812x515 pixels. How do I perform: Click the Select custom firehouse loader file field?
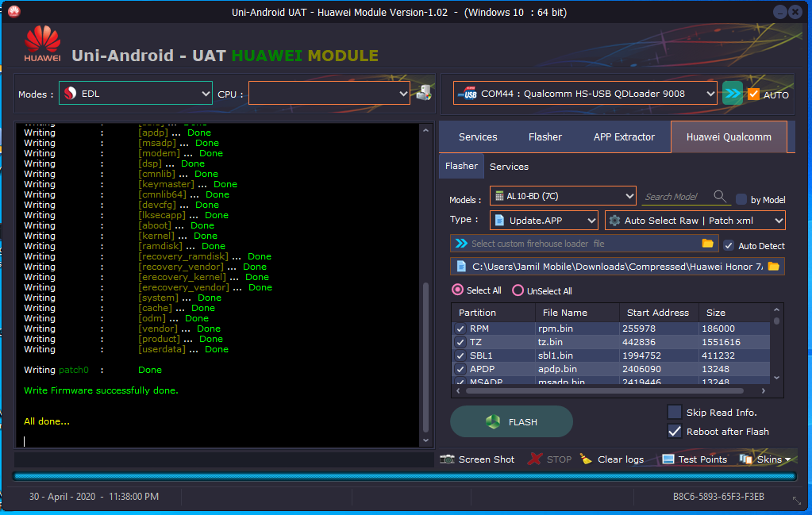click(584, 244)
